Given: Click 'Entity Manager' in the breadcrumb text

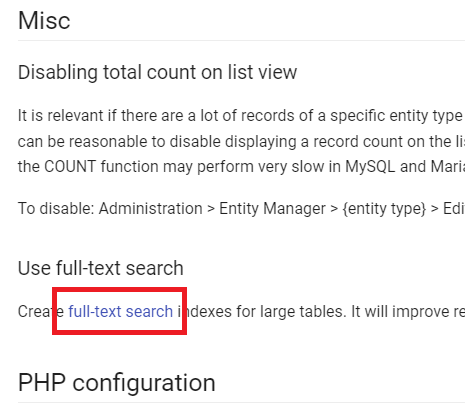Looking at the screenshot, I should (x=272, y=209).
